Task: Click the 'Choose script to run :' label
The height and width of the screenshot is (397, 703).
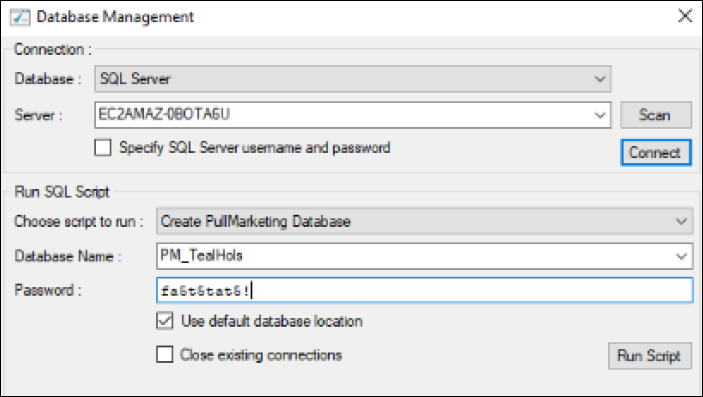Action: [x=79, y=222]
